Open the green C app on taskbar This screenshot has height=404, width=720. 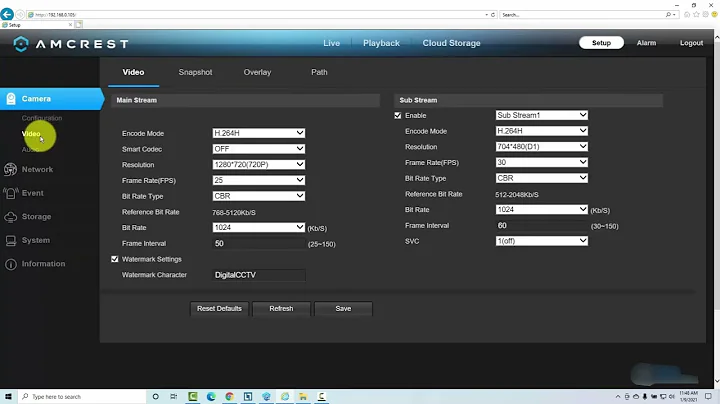(193, 397)
